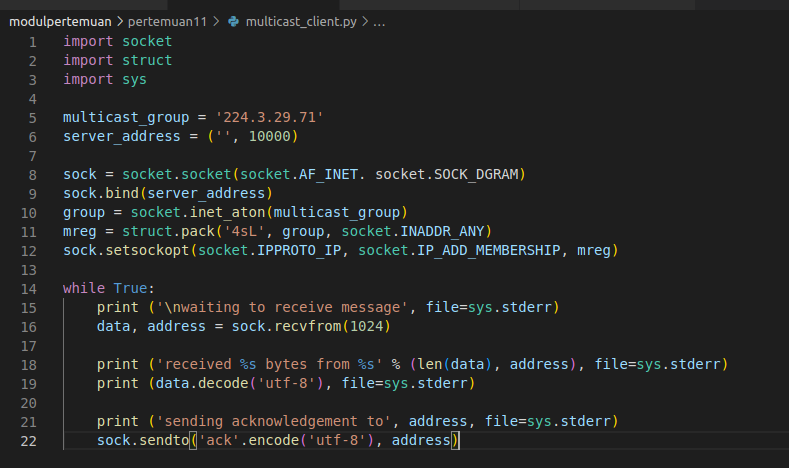Click data.decode on line 19
Screen dimensions: 789x468
[202, 383]
